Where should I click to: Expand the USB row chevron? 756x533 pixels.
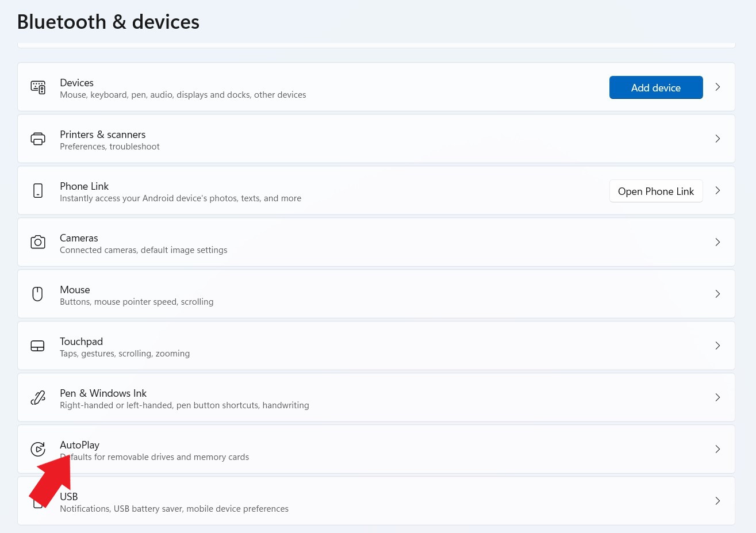[717, 501]
